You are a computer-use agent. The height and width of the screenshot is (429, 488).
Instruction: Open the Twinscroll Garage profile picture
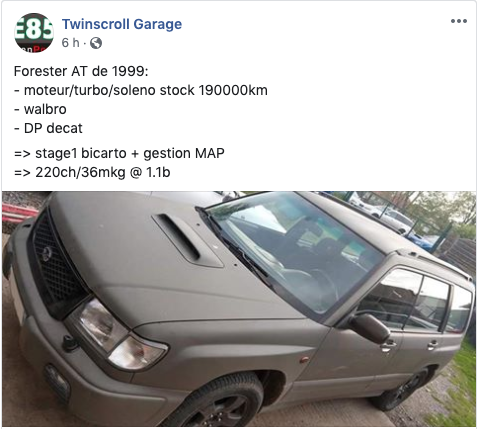(x=34, y=33)
